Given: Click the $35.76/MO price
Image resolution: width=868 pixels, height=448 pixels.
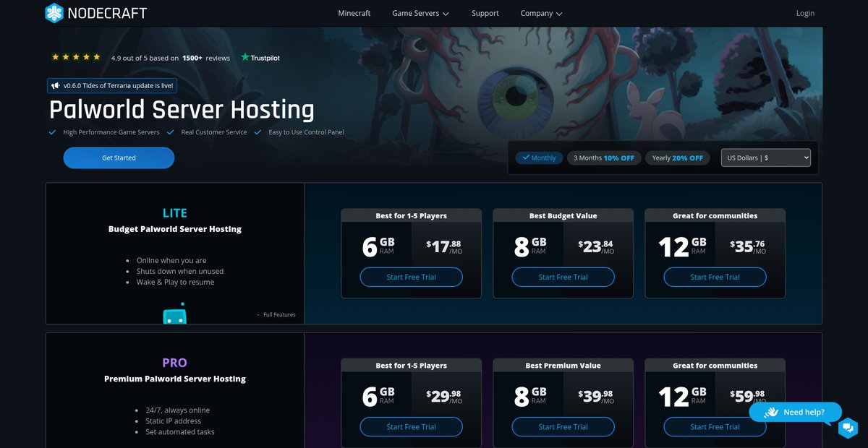Looking at the screenshot, I should 748,246.
